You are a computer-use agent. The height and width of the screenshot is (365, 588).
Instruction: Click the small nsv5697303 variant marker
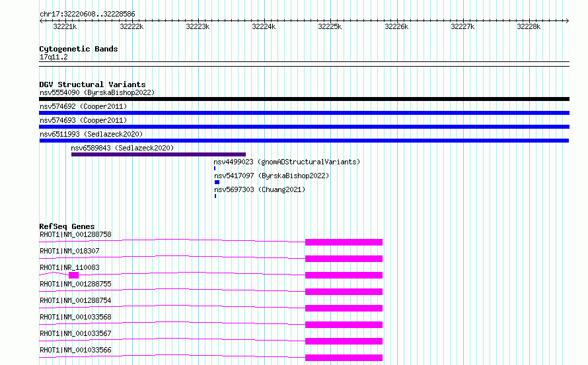[215, 196]
